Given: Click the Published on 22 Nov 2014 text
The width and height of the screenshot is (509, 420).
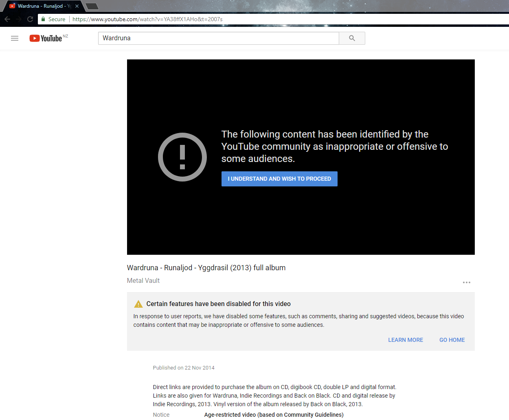Looking at the screenshot, I should [x=184, y=367].
